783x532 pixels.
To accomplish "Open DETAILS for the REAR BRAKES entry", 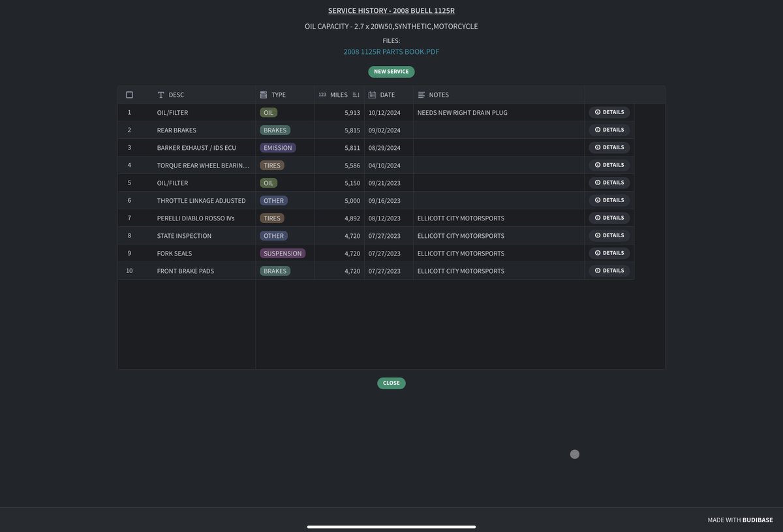I will (x=609, y=129).
